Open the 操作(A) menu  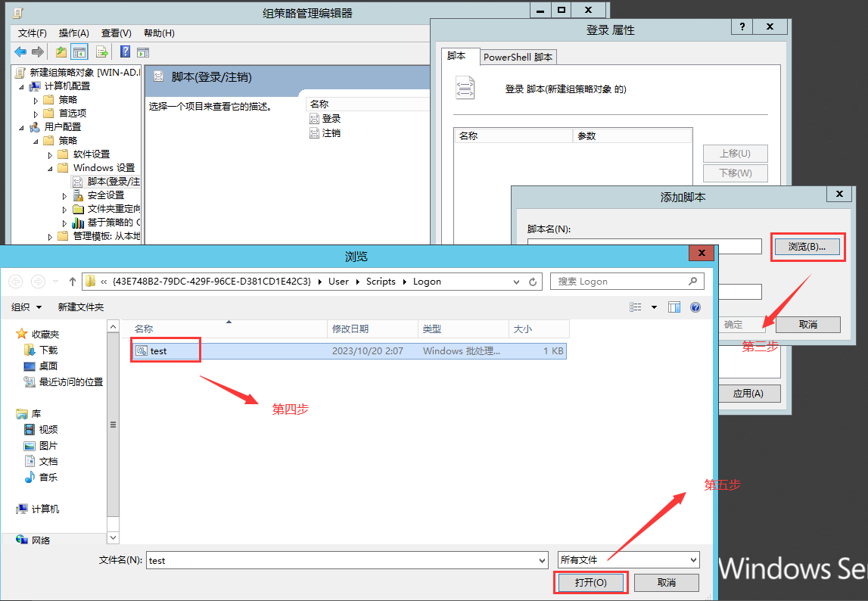[x=73, y=33]
